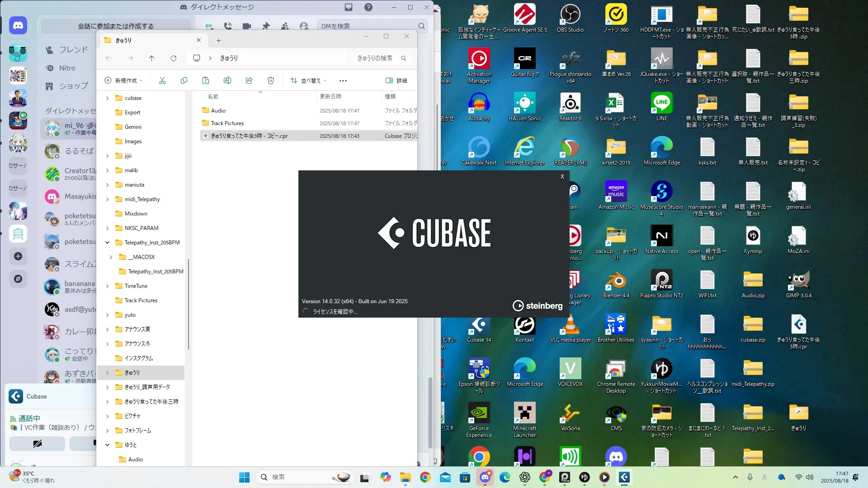Toggle Discord camera on in voice panel

point(37,444)
